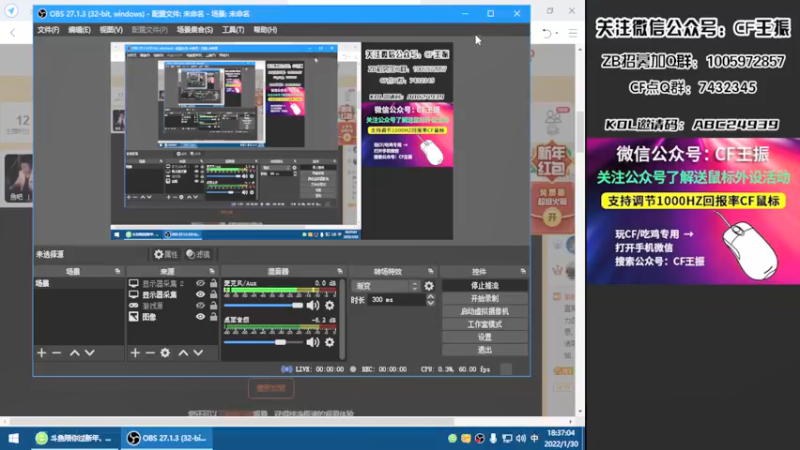The width and height of the screenshot is (800, 450).
Task: Decrease transition 时长 with down arrow
Action: pos(431,303)
